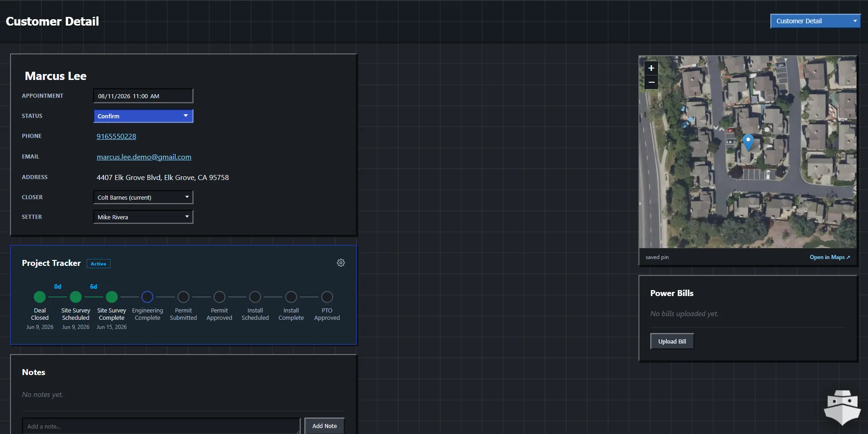Mark the Install Scheduled step circle
The image size is (868, 434).
pyautogui.click(x=255, y=297)
